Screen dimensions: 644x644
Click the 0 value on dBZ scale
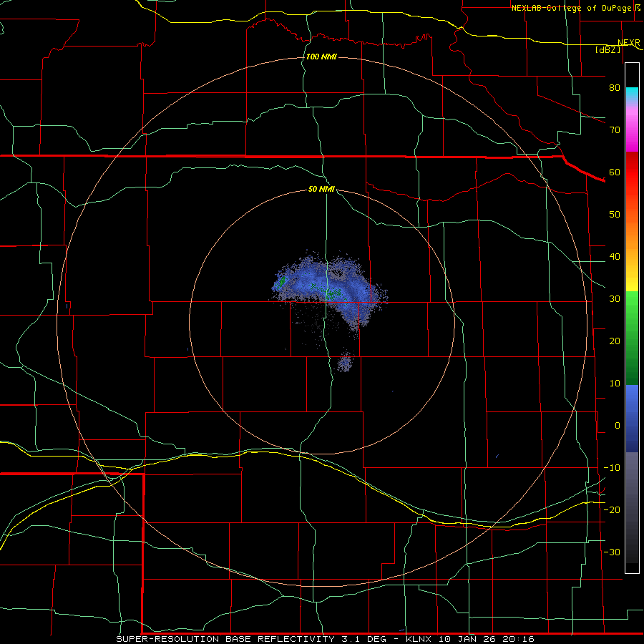618,426
